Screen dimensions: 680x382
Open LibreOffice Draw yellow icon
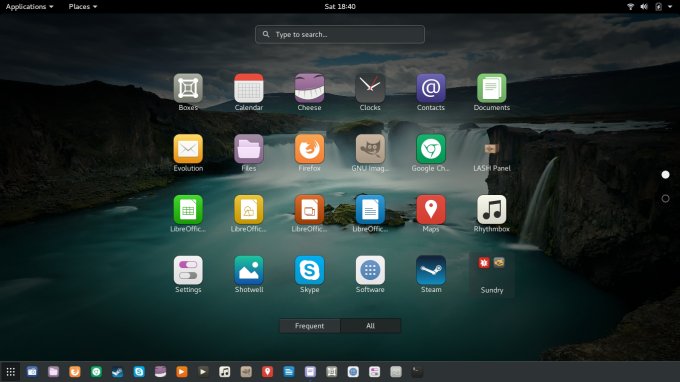click(x=249, y=210)
